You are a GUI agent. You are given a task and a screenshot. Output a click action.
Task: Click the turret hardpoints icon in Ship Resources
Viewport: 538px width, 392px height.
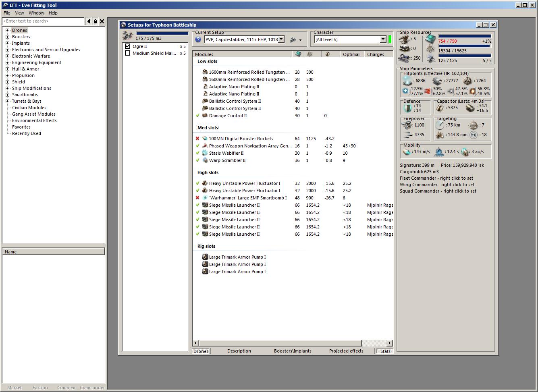pyautogui.click(x=405, y=39)
